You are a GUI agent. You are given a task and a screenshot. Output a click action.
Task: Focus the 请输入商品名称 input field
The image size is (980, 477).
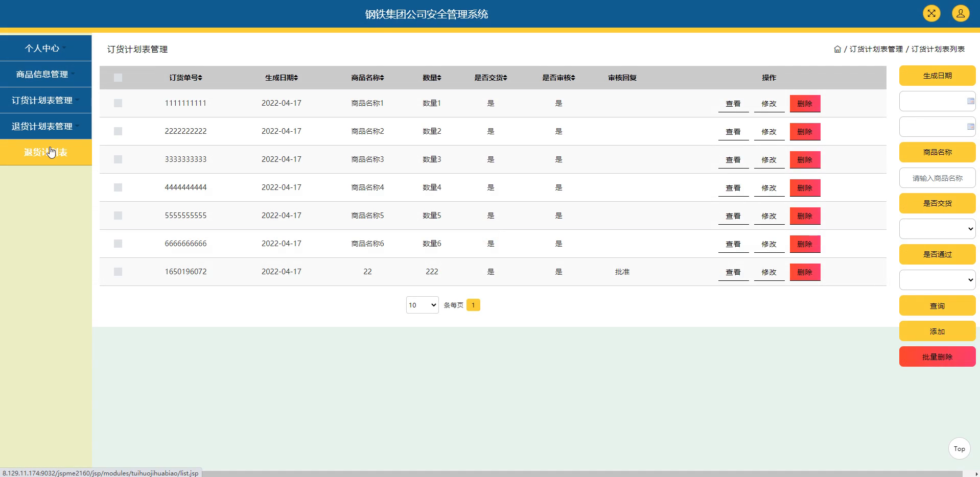click(x=937, y=178)
